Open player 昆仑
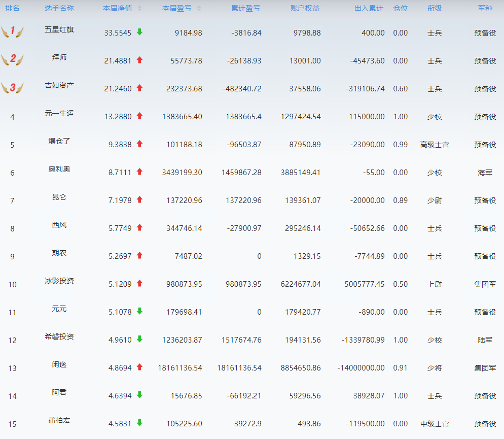The image size is (504, 439). click(59, 197)
